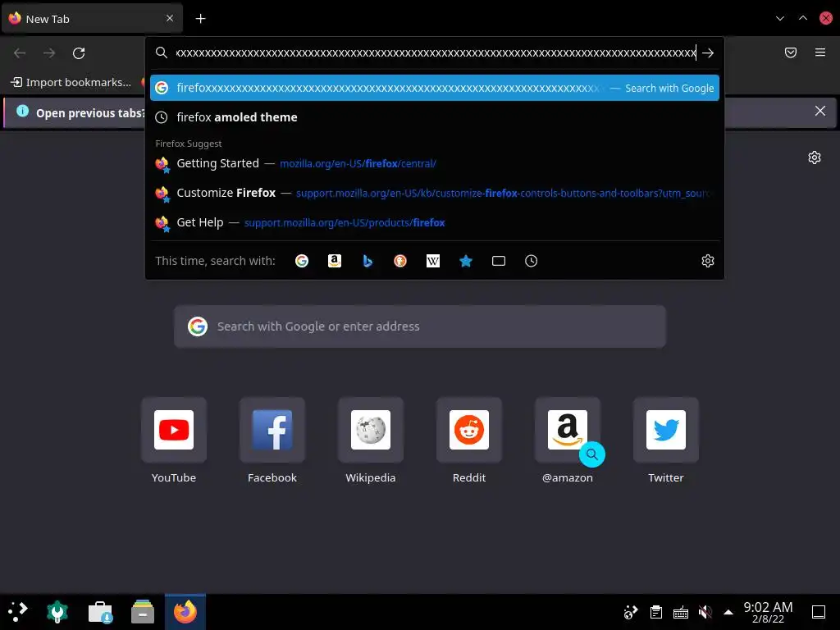Image resolution: width=840 pixels, height=630 pixels.
Task: Open the clipboard tray icon
Action: [x=655, y=612]
